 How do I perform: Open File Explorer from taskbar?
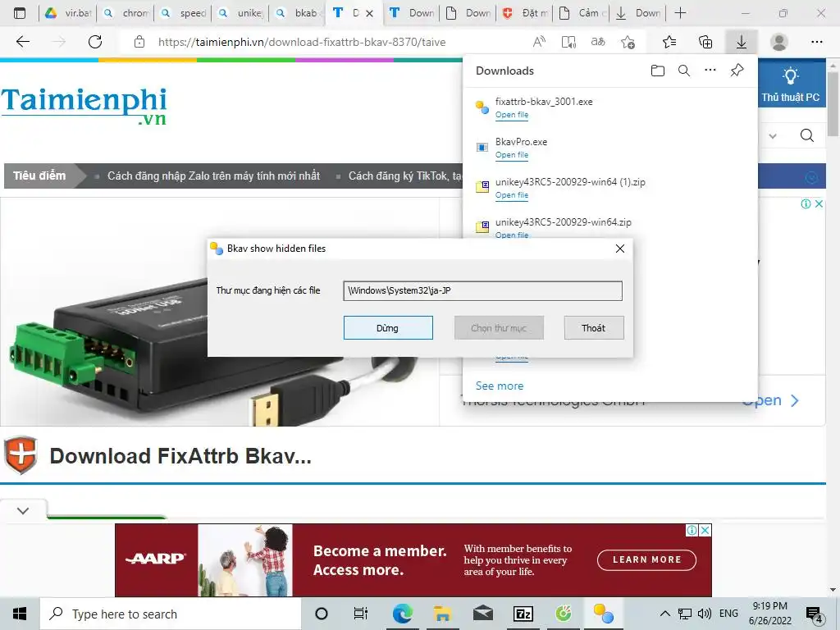click(x=442, y=614)
